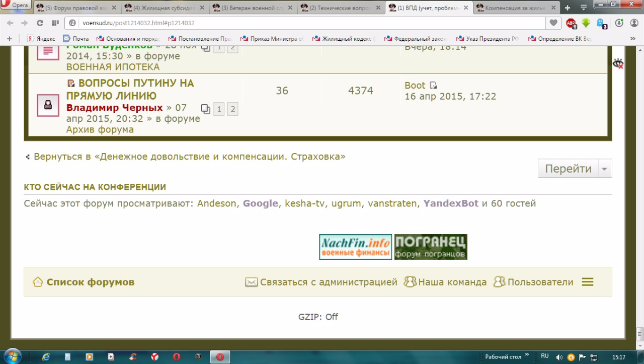Click the Adblock Plus extension icon
644x364 pixels.
click(571, 23)
